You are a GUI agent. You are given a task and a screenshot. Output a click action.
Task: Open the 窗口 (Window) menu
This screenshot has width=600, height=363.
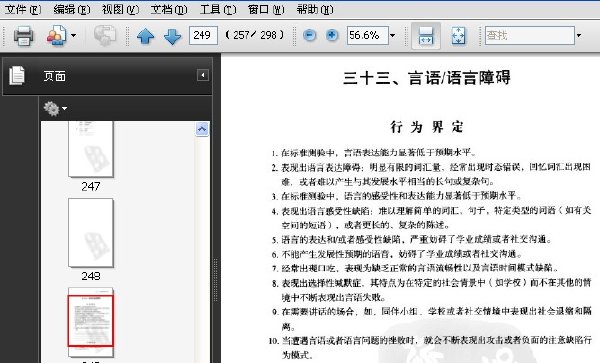point(266,9)
